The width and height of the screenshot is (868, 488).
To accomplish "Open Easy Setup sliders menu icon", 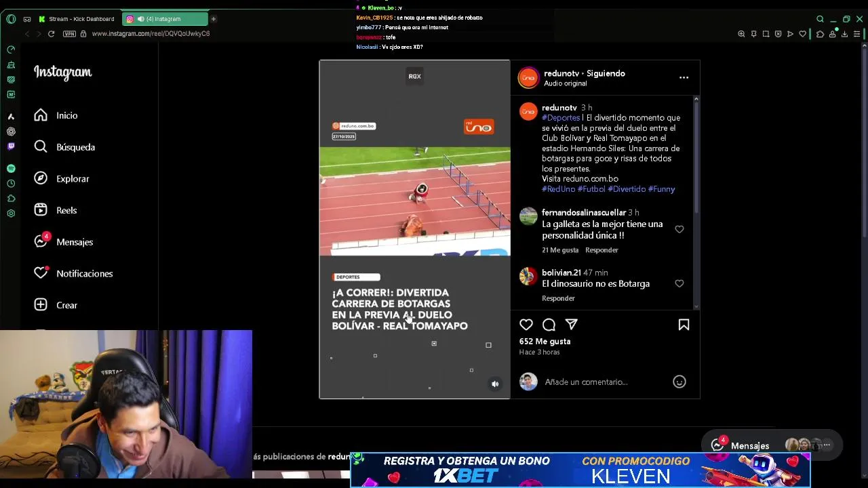I will (858, 34).
